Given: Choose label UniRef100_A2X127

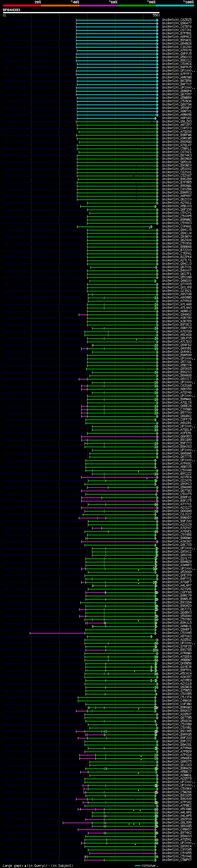Looking at the screenshot, I should tap(177, 508).
